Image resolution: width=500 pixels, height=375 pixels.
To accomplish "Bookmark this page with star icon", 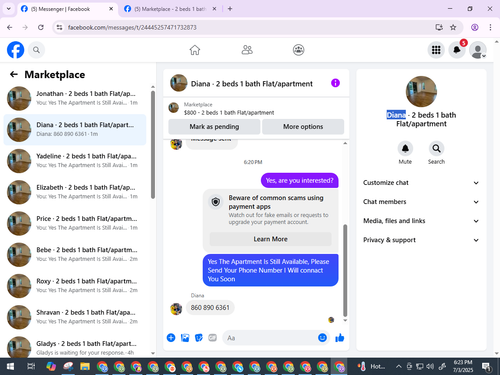I will click(x=453, y=27).
